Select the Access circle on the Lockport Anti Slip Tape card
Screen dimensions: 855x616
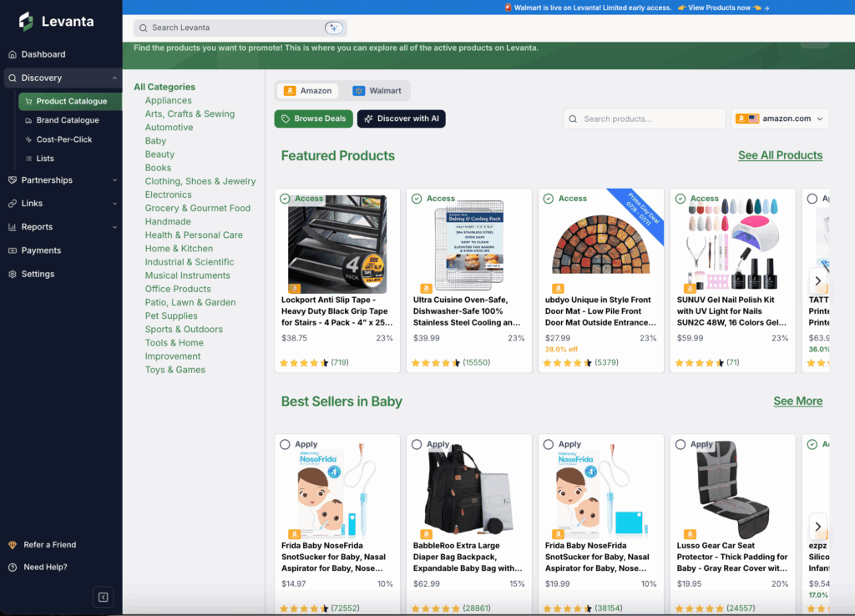[286, 199]
